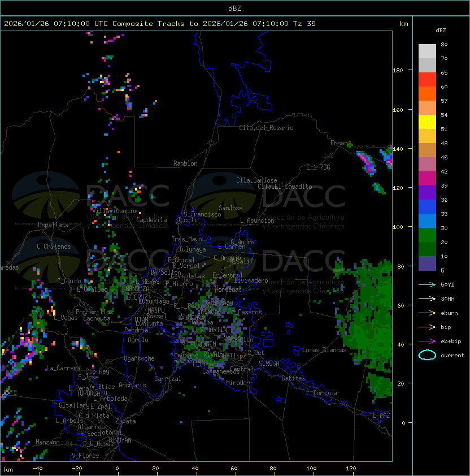Click the 'C_Guido' map label
The height and width of the screenshot is (476, 470).
[69, 281]
